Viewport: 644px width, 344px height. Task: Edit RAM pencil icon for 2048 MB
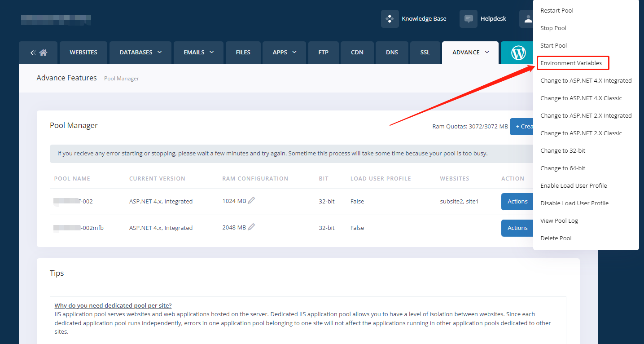[x=251, y=227]
